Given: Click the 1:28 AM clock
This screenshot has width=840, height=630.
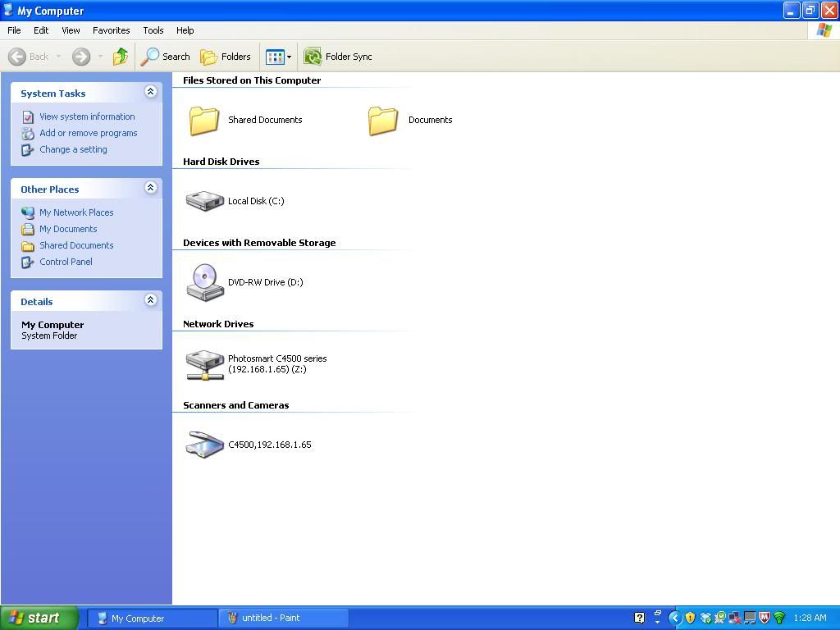Looking at the screenshot, I should pyautogui.click(x=810, y=619).
